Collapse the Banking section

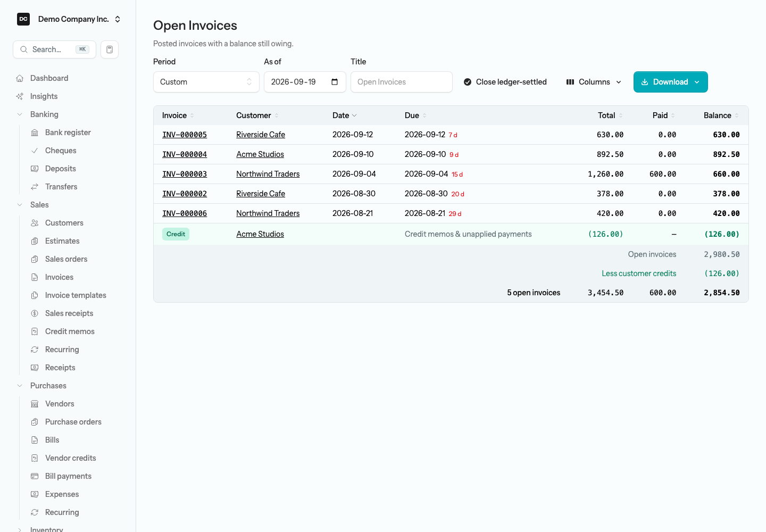click(x=20, y=114)
